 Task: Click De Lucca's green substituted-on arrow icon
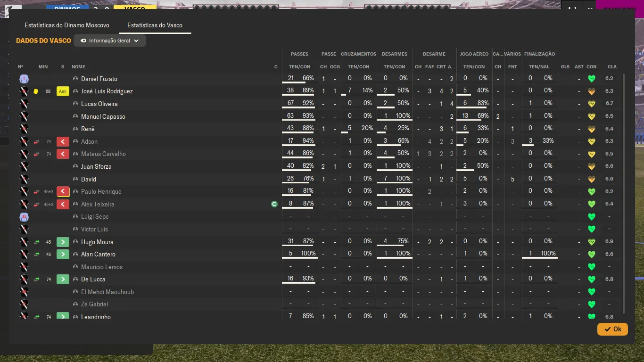[63, 279]
